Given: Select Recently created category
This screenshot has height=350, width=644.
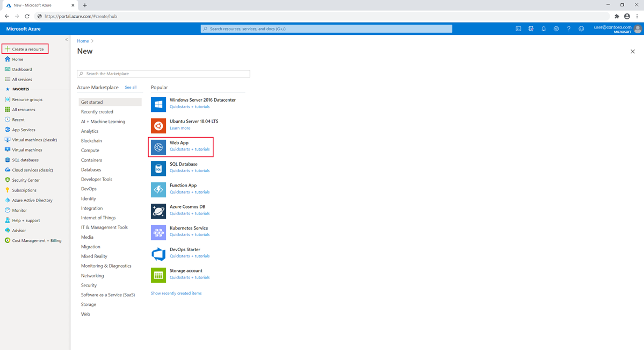Looking at the screenshot, I should click(x=97, y=112).
